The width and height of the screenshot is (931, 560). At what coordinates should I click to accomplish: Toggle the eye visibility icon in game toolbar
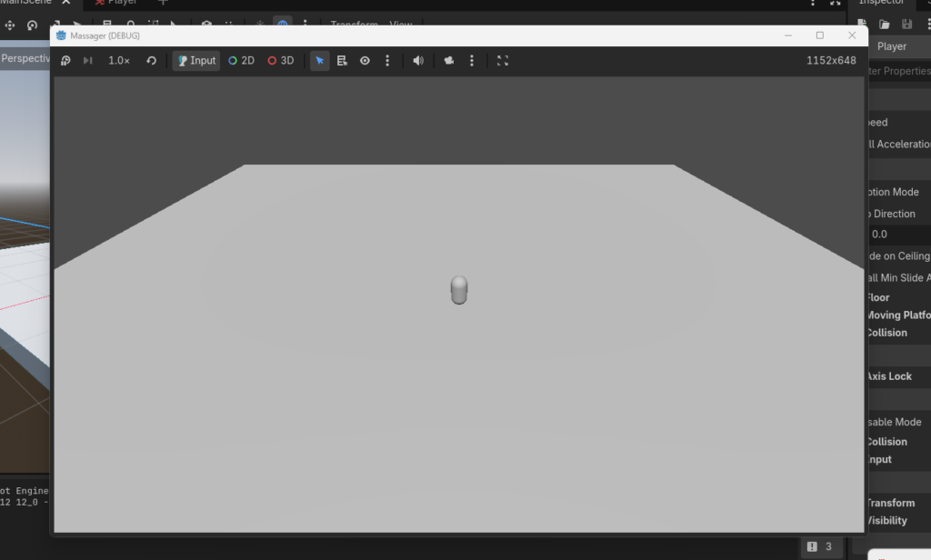365,61
